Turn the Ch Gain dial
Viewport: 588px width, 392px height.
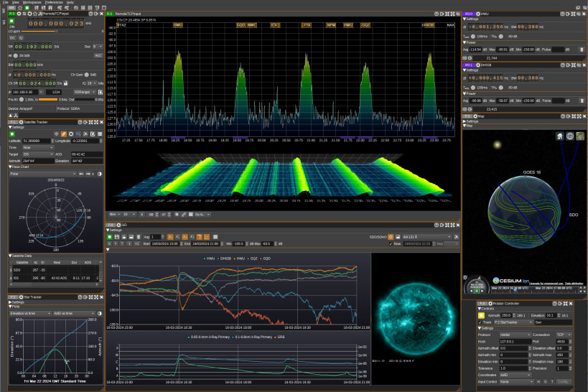[87, 75]
